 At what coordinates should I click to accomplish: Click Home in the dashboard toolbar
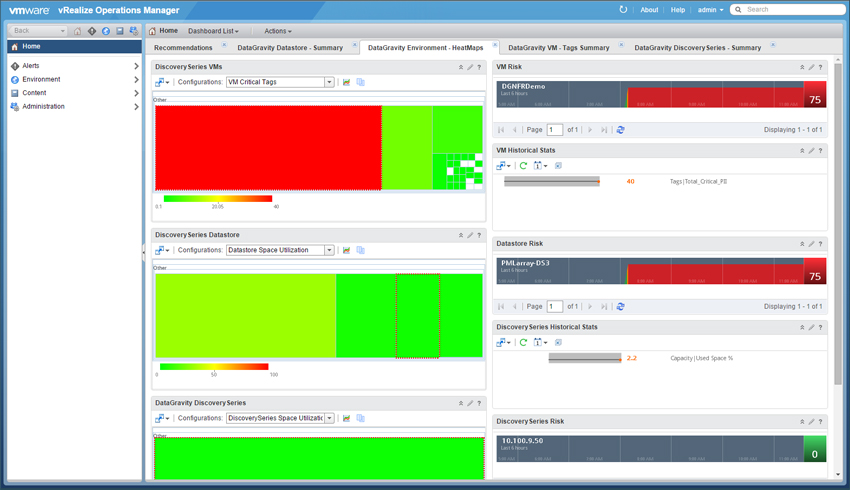point(163,31)
